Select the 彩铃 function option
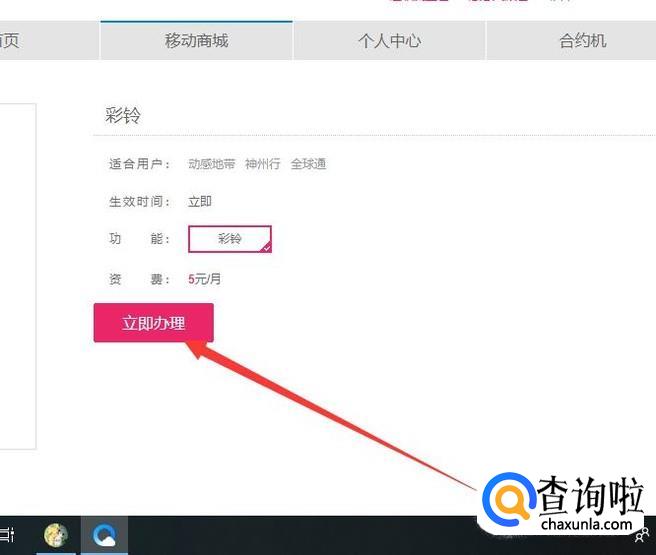The height and width of the screenshot is (555, 656). pos(230,239)
